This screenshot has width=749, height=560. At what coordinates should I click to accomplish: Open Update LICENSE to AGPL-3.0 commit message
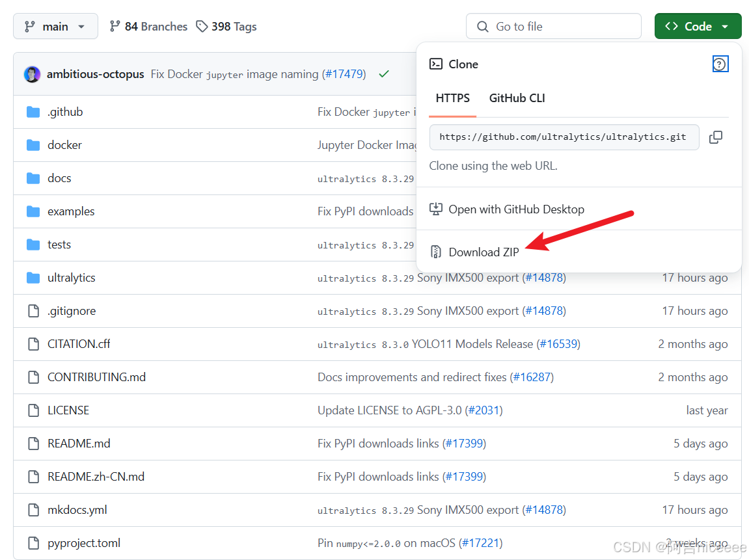390,410
